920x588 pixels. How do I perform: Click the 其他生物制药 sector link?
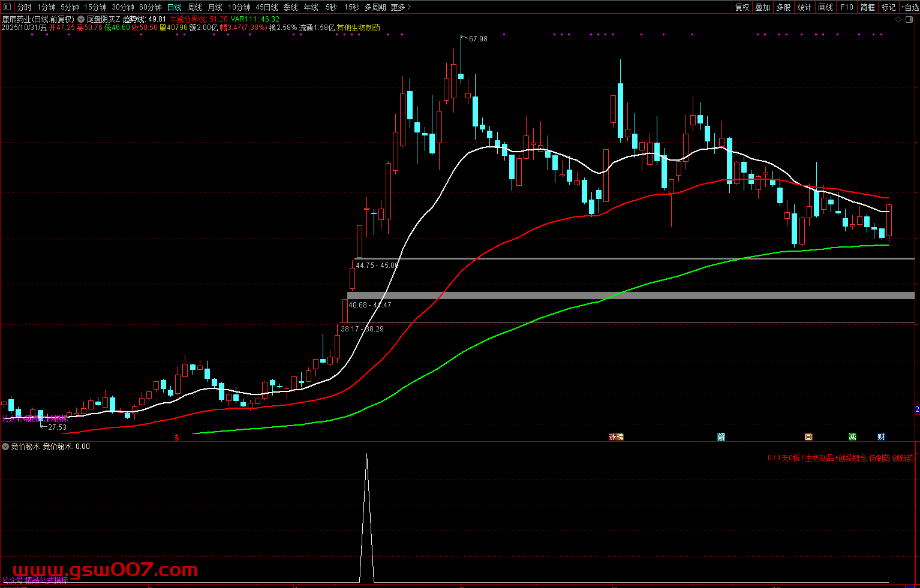[x=358, y=28]
